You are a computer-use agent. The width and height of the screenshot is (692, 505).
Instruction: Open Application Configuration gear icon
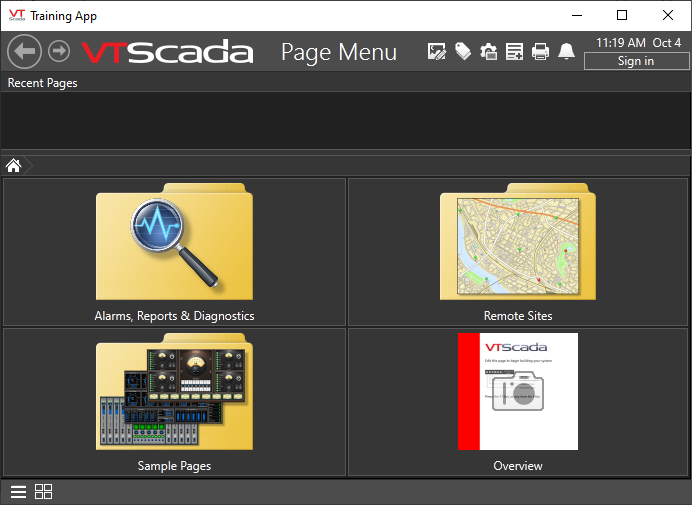click(x=489, y=52)
